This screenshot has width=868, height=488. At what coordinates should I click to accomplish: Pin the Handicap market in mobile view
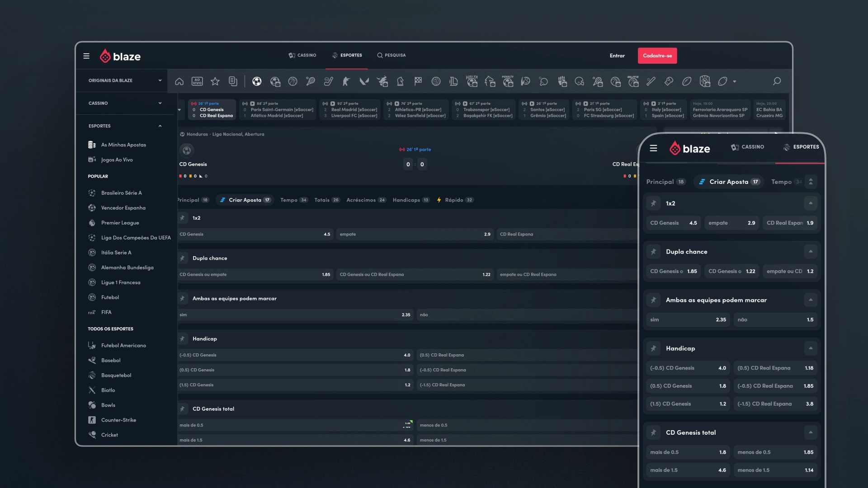(653, 348)
